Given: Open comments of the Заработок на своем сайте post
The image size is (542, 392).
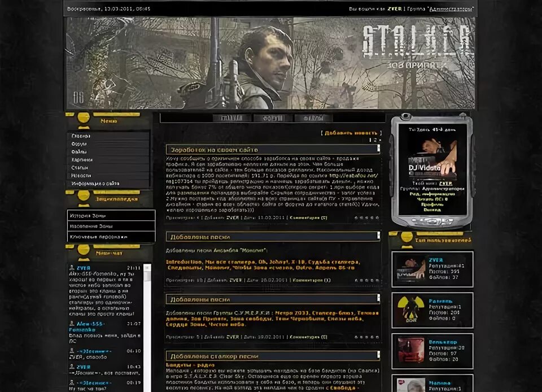Looking at the screenshot, I should click(308, 218).
